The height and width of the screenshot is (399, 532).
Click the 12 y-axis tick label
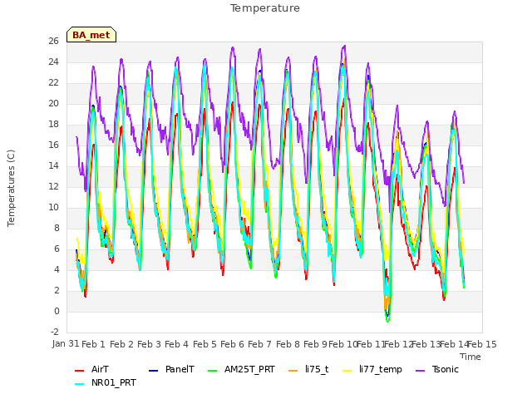pos(53,186)
